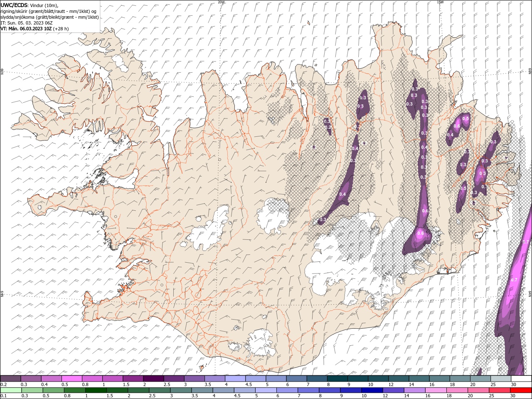
Task: Click the palest green swatch in the bottom legend row
Action: pos(11,390)
